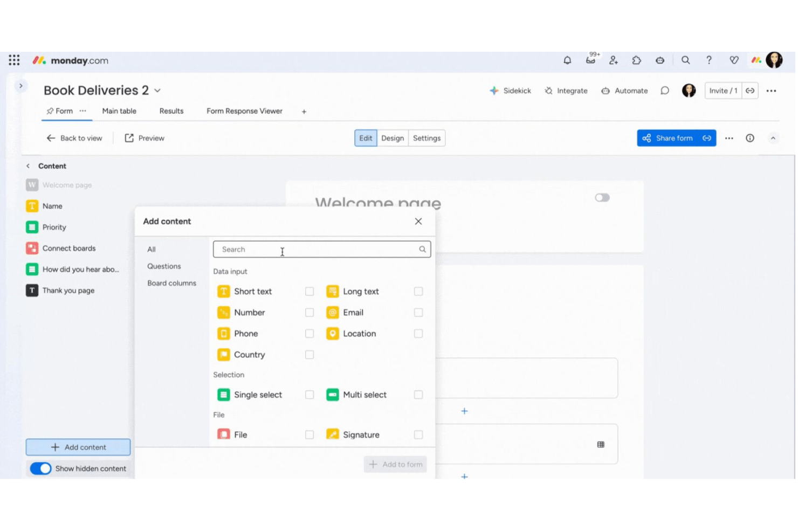The image size is (798, 532).
Task: Switch to the Form Response Viewer tab
Action: pyautogui.click(x=244, y=111)
